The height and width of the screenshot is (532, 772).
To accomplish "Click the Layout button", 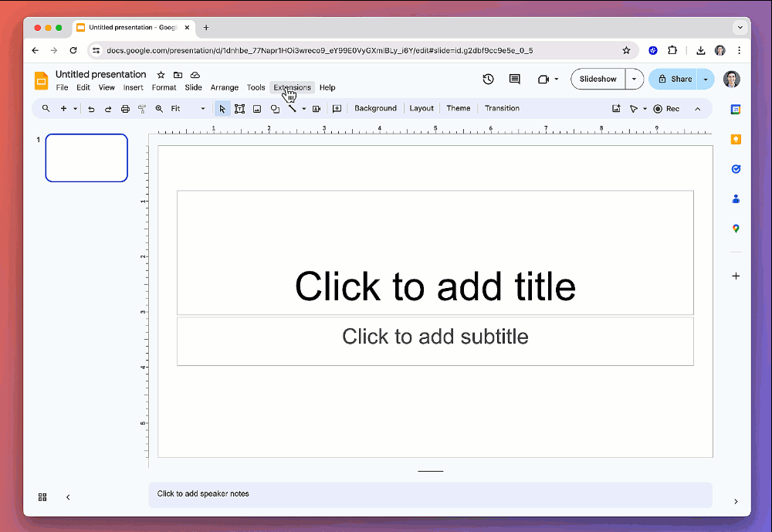I will [422, 108].
